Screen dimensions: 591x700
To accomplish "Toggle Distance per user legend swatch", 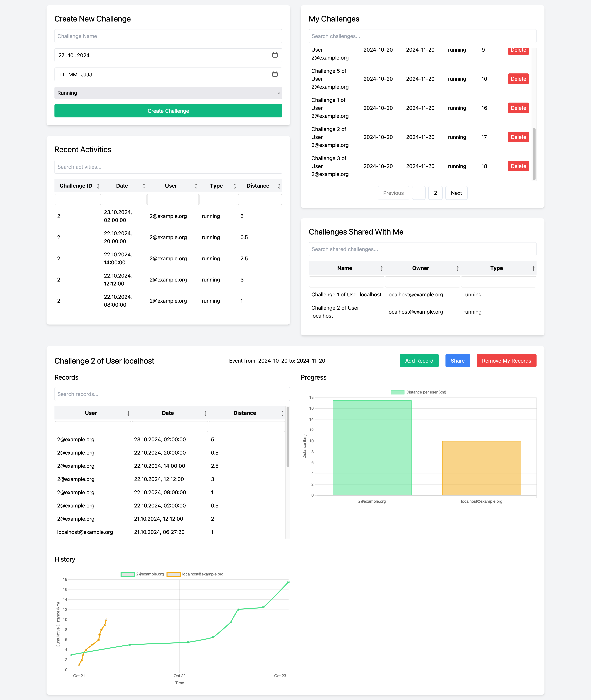I will (397, 392).
